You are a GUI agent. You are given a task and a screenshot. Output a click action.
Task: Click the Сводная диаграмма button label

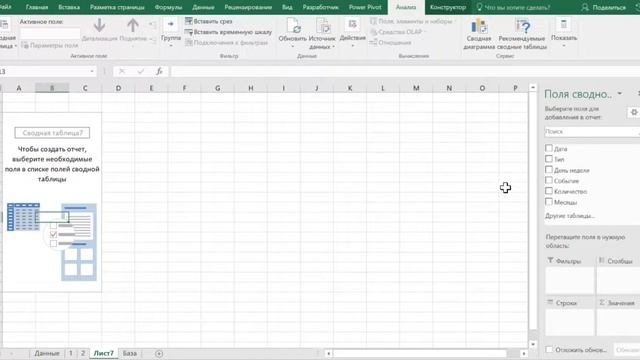point(479,42)
